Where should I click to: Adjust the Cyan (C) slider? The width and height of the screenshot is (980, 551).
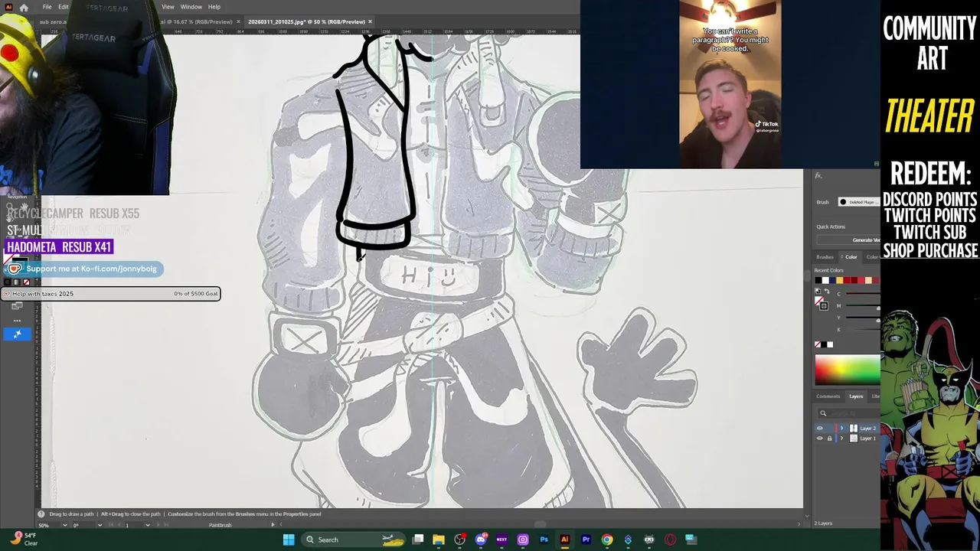864,295
